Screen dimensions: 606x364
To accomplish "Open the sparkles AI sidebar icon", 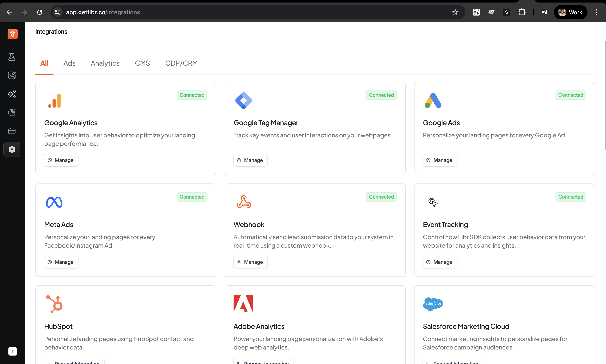I will [12, 94].
